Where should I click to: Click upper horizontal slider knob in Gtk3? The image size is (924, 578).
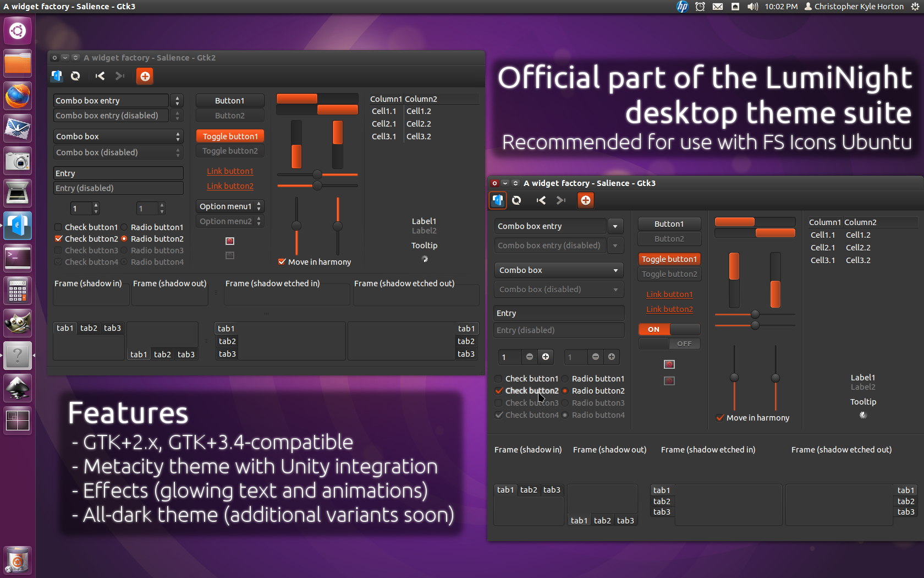pos(755,314)
